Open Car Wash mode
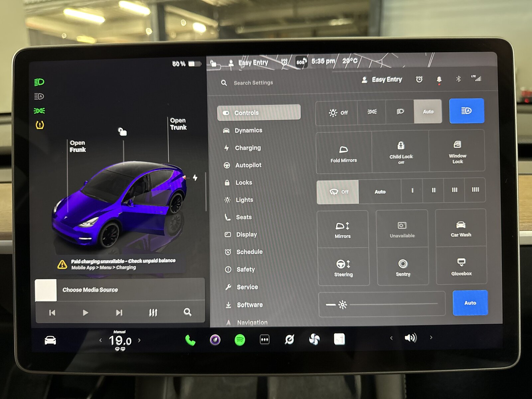The width and height of the screenshot is (532, 399). pos(461,228)
